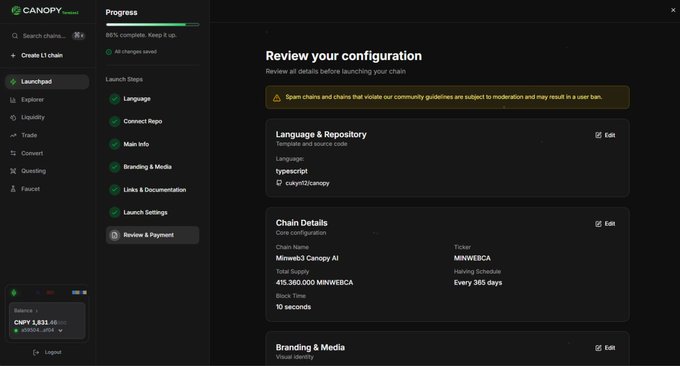Click the ticker value MINWEBCA
Viewport: 680px width, 366px height.
[x=472, y=258]
